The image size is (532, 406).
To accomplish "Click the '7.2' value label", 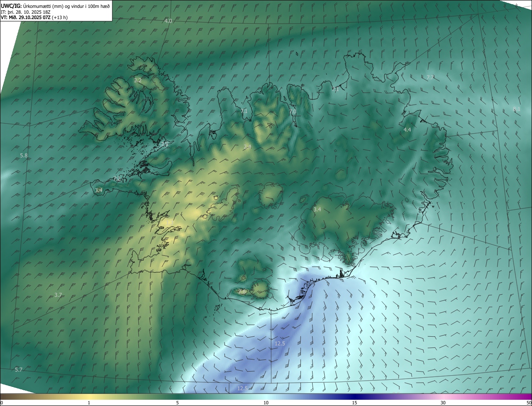I will click(117, 179).
